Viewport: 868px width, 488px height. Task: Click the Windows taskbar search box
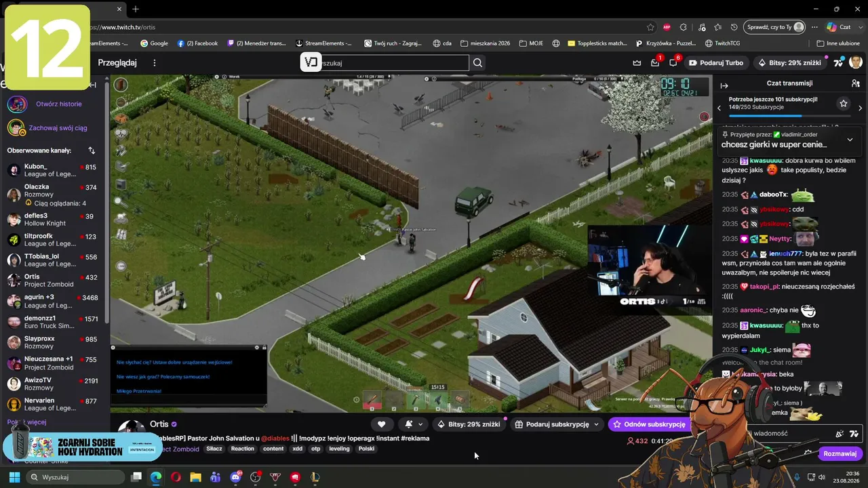[x=75, y=477]
